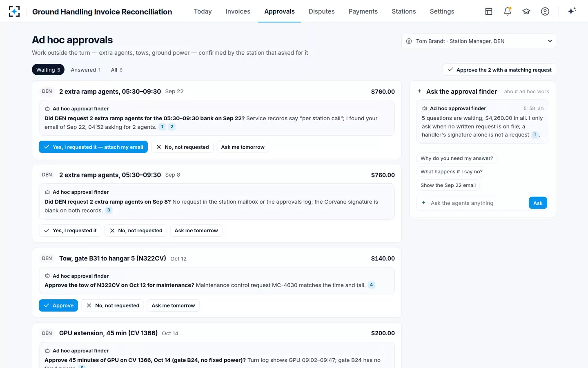Click Yes, I requested it — attach my email
Screen dimensions: 588x368
tap(93, 147)
